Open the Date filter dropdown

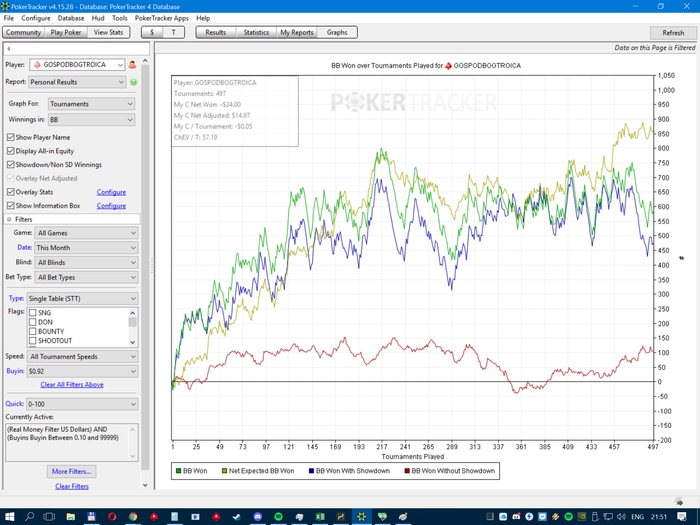pos(86,248)
